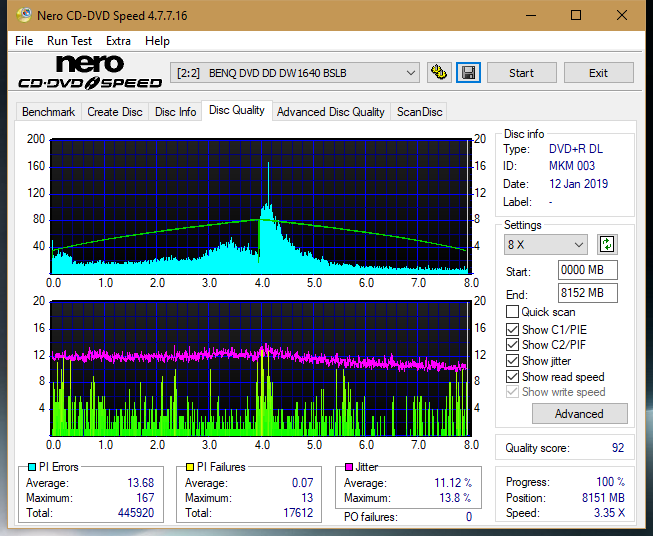Image resolution: width=653 pixels, height=536 pixels.
Task: Click Jitter maximum 13.8 %
Action: 456,498
